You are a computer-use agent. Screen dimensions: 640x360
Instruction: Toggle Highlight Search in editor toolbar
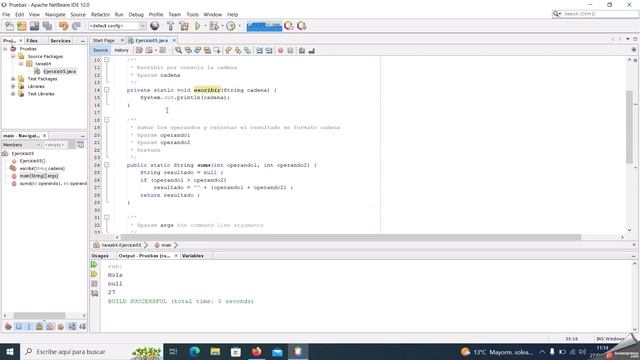[207, 50]
